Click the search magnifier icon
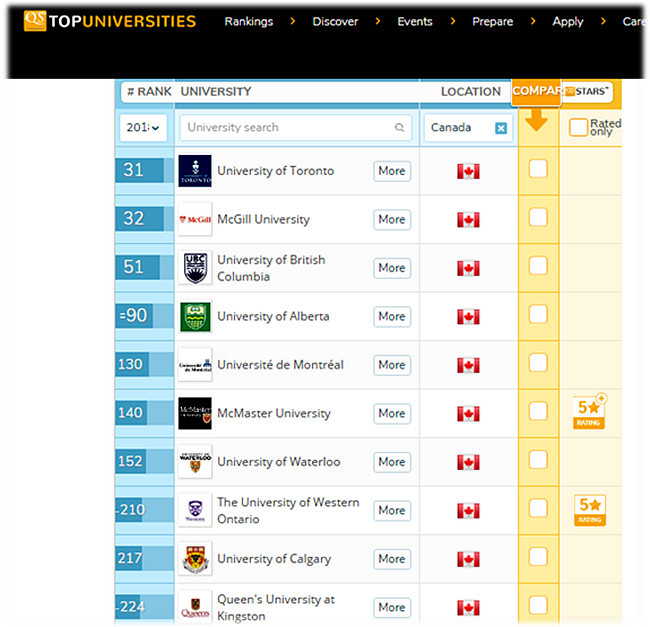This screenshot has width=650, height=627. 400,128
